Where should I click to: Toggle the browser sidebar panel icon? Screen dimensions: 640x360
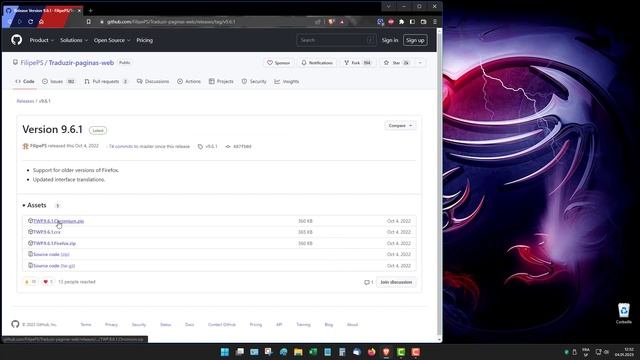point(412,22)
